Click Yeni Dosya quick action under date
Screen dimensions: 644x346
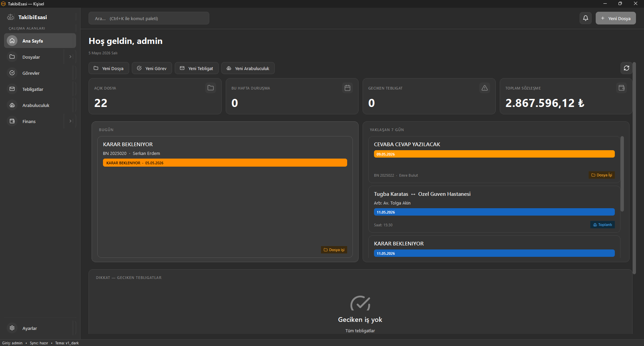point(109,68)
